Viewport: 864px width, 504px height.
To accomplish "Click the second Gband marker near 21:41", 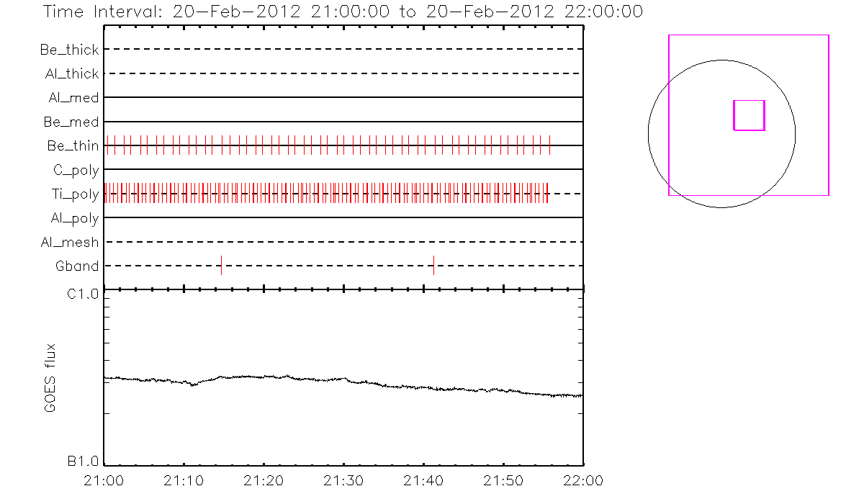I will (433, 265).
